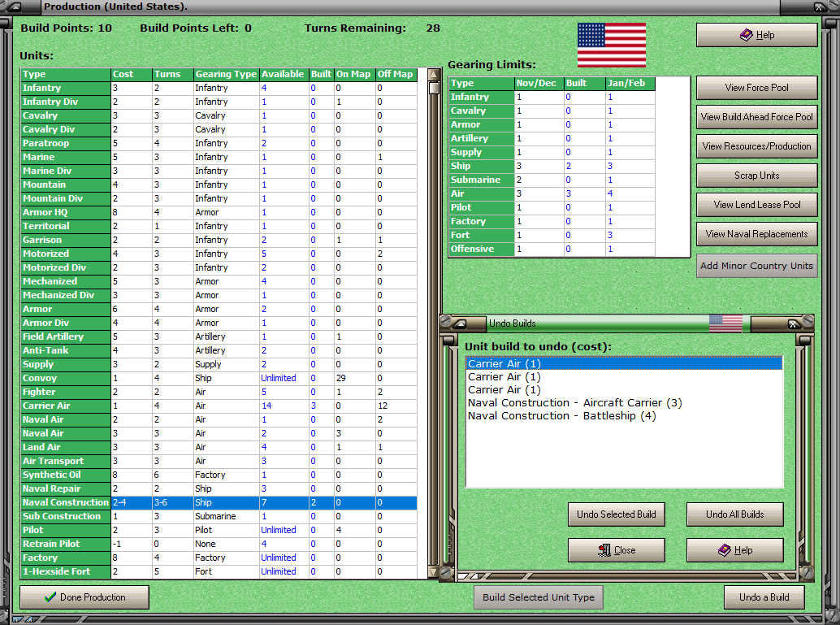Click the United States flag image
This screenshot has height=625, width=840.
pyautogui.click(x=611, y=45)
